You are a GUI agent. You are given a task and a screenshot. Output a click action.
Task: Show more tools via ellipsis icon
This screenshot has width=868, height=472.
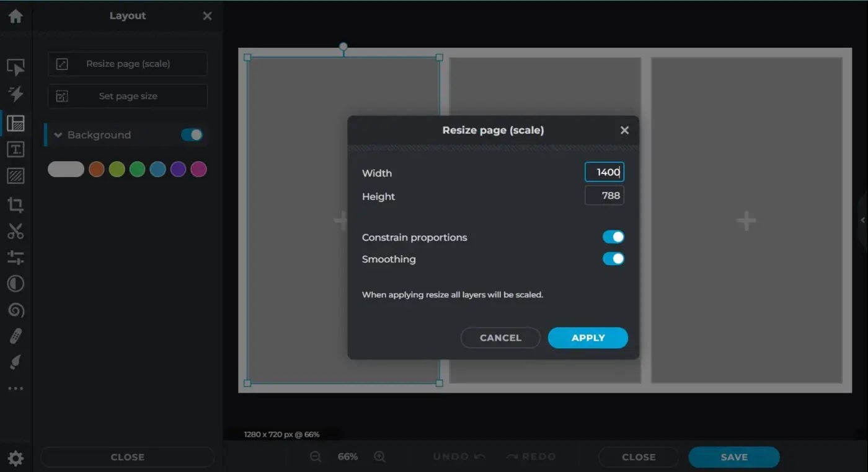(x=15, y=389)
